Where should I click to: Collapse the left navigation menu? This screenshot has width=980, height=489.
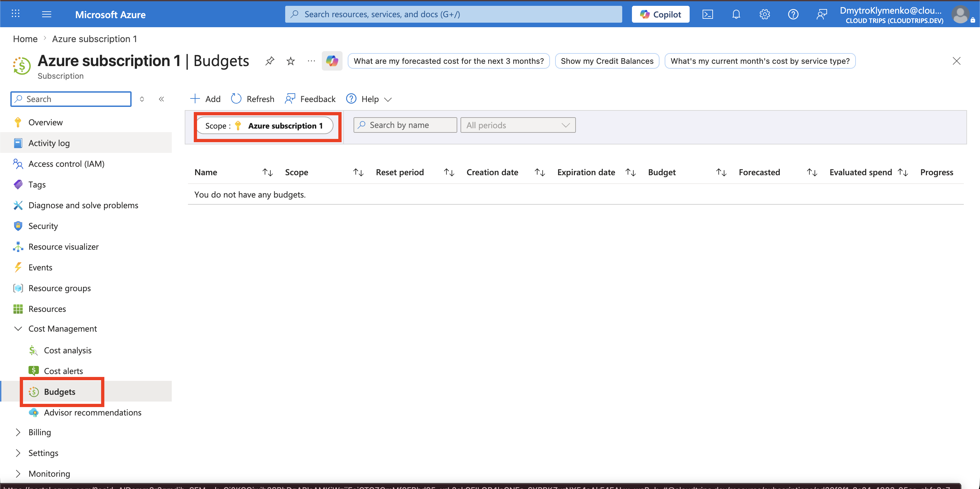[x=161, y=99]
